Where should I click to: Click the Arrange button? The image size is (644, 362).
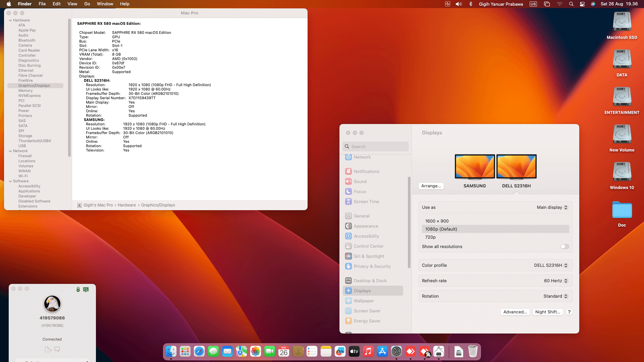431,186
